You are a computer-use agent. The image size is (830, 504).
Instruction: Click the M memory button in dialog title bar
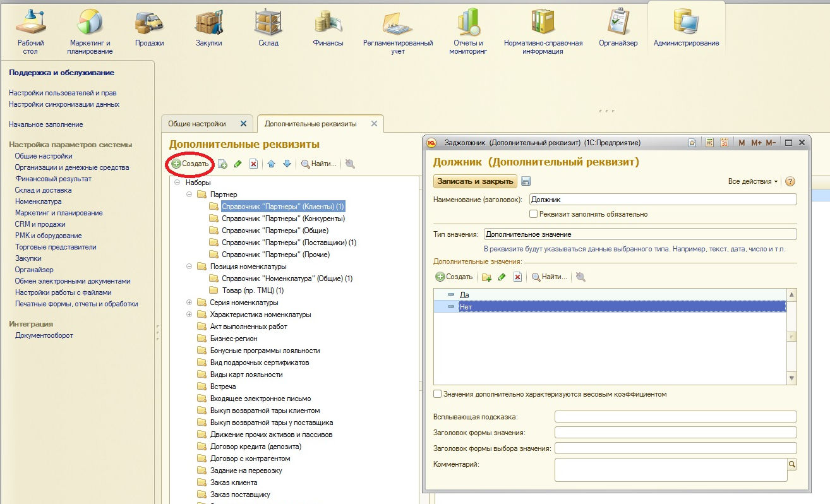click(x=742, y=143)
